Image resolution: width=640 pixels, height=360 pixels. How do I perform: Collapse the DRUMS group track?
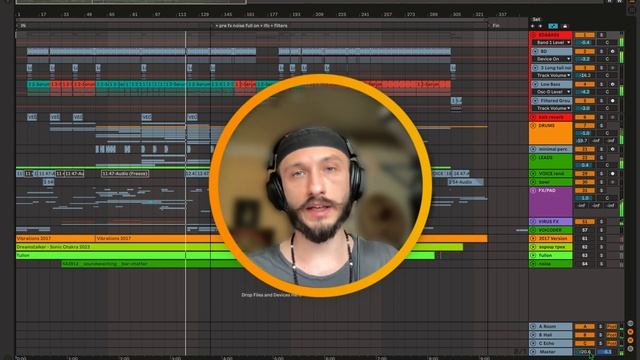533,126
